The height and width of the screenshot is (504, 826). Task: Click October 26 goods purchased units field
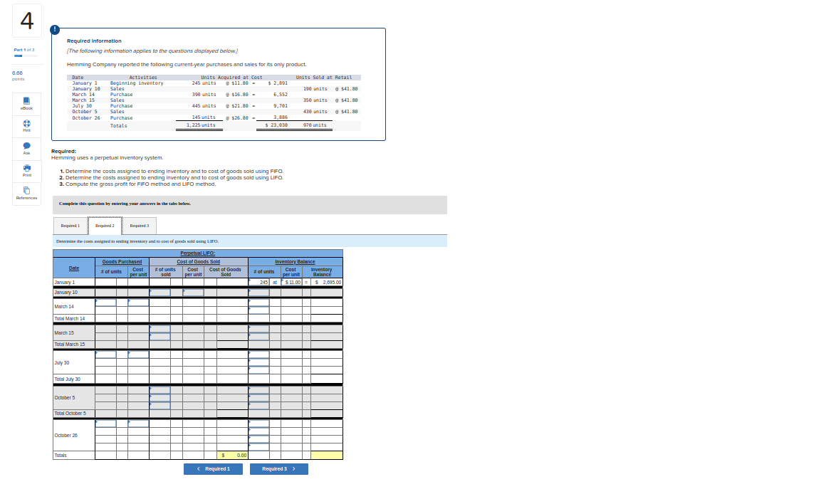(106, 424)
